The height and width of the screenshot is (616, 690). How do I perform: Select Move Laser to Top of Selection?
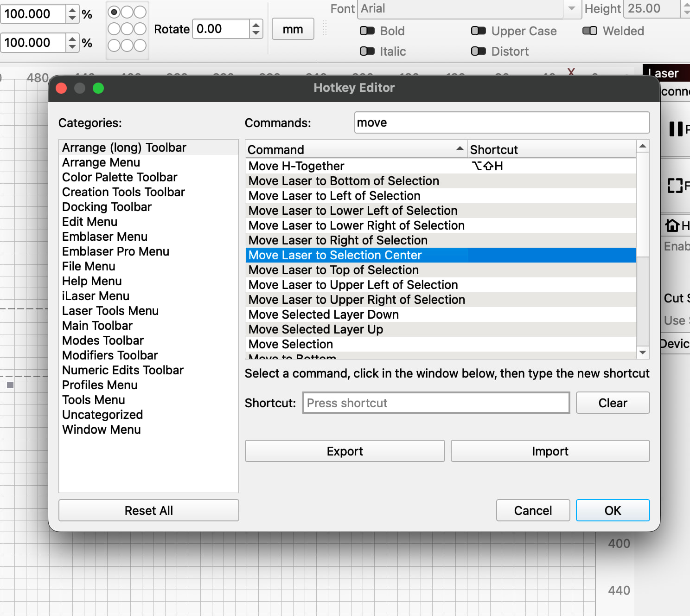tap(333, 270)
